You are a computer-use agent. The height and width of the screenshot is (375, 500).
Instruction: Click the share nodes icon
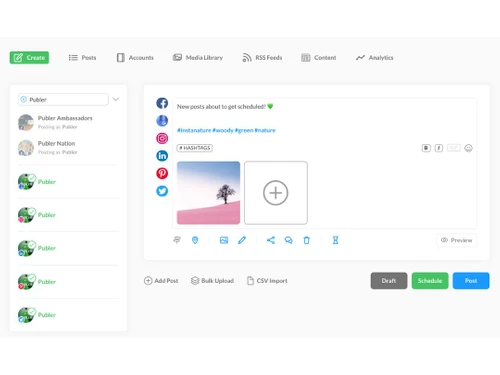pyautogui.click(x=271, y=240)
